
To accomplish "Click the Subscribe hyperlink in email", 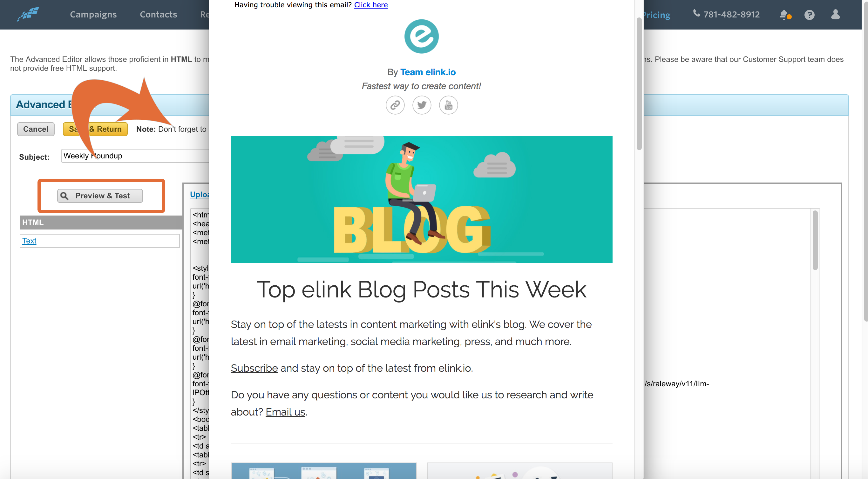I will [x=254, y=368].
